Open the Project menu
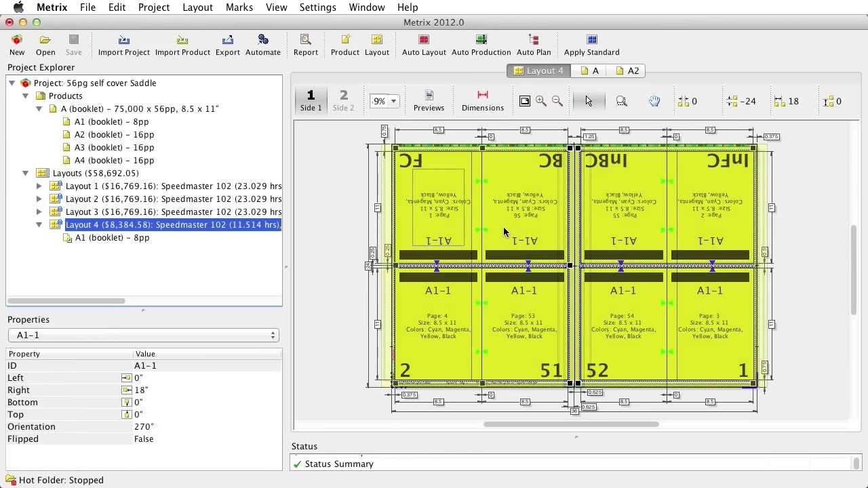The image size is (868, 488). 154,7
